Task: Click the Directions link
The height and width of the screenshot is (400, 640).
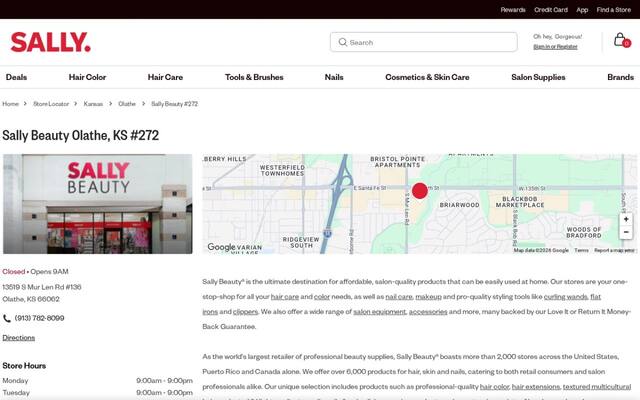Action: coord(19,338)
